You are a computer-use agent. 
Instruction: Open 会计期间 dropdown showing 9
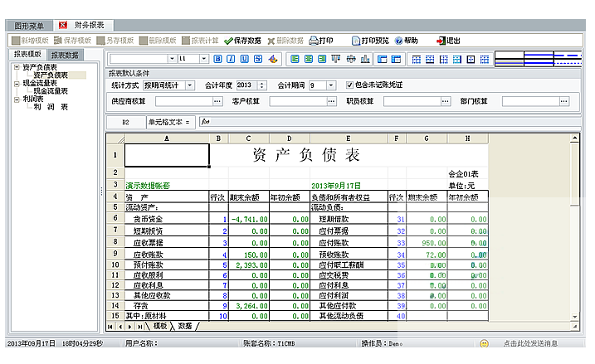tap(331, 85)
